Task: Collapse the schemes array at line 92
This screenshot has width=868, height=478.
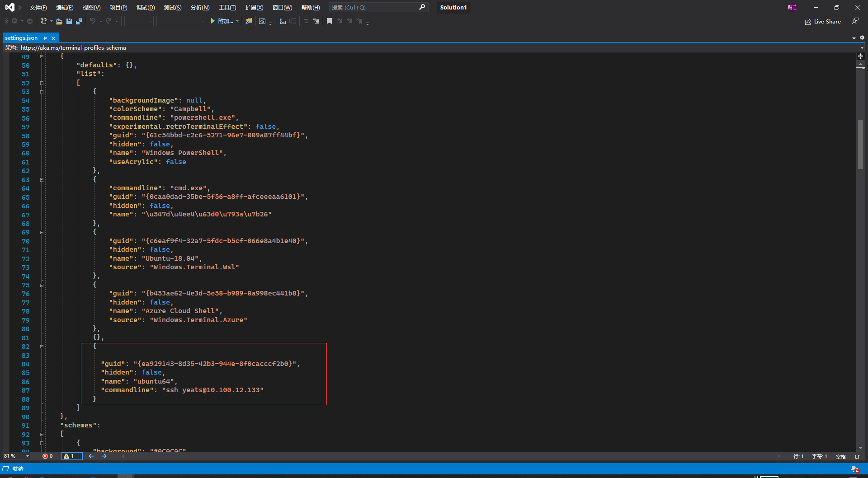Action: coord(42,434)
